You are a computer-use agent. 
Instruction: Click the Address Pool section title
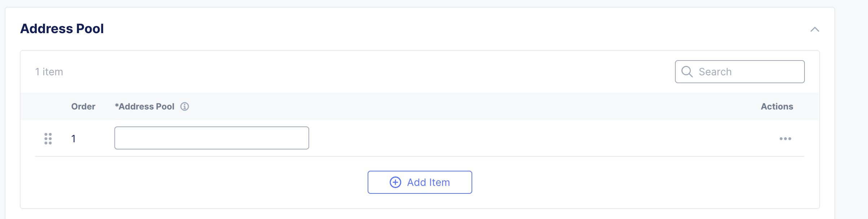click(62, 29)
